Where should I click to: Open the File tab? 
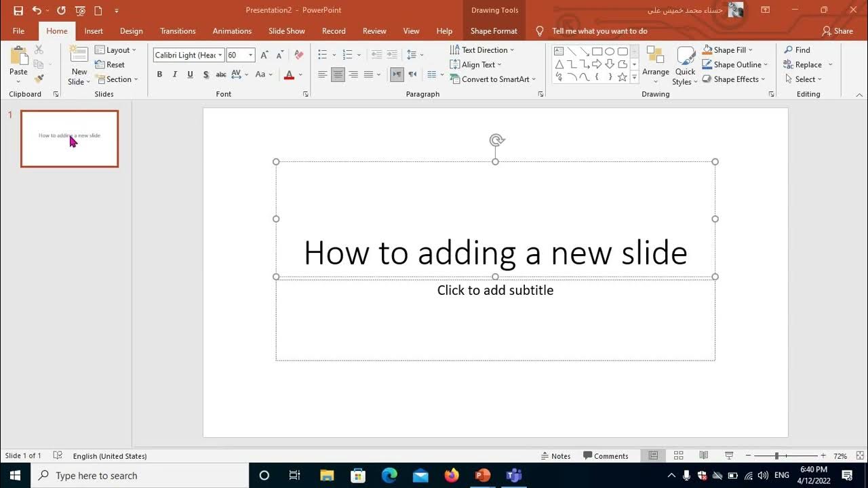point(18,31)
